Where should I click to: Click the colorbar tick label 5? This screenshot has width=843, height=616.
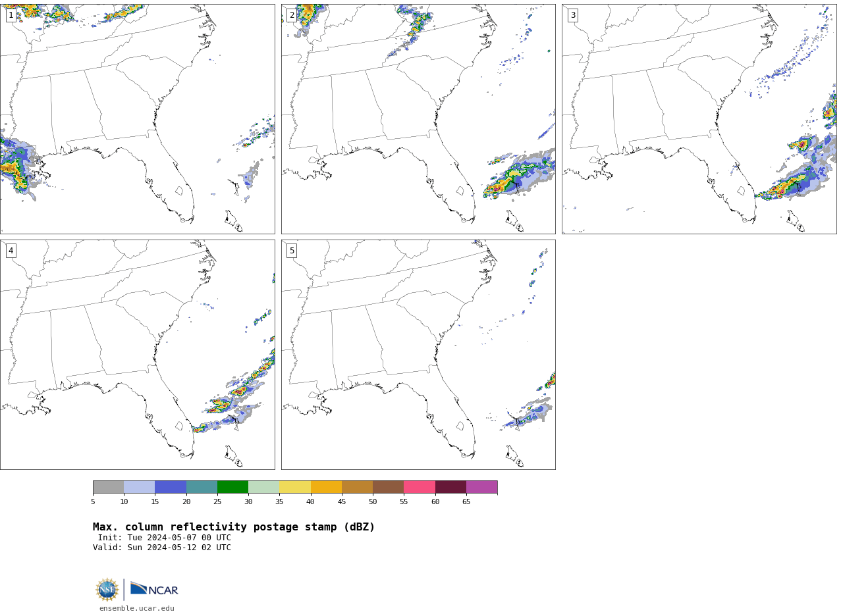pos(93,502)
